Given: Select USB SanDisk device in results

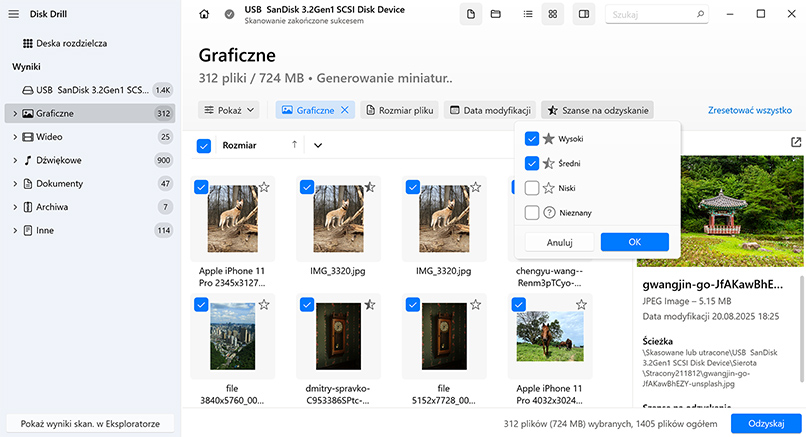Looking at the screenshot, I should pyautogui.click(x=90, y=90).
